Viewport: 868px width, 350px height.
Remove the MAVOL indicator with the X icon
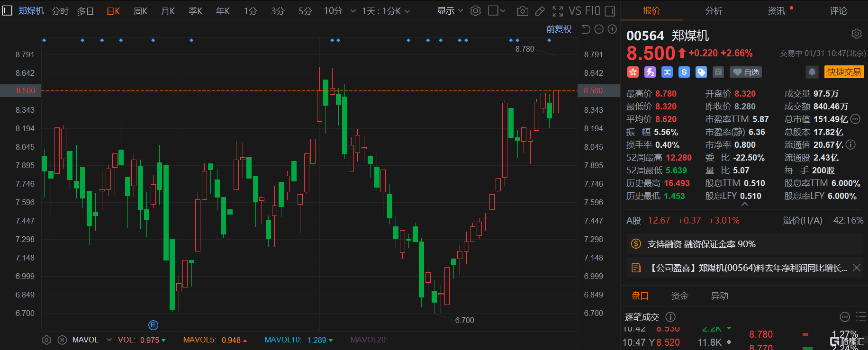pyautogui.click(x=62, y=340)
